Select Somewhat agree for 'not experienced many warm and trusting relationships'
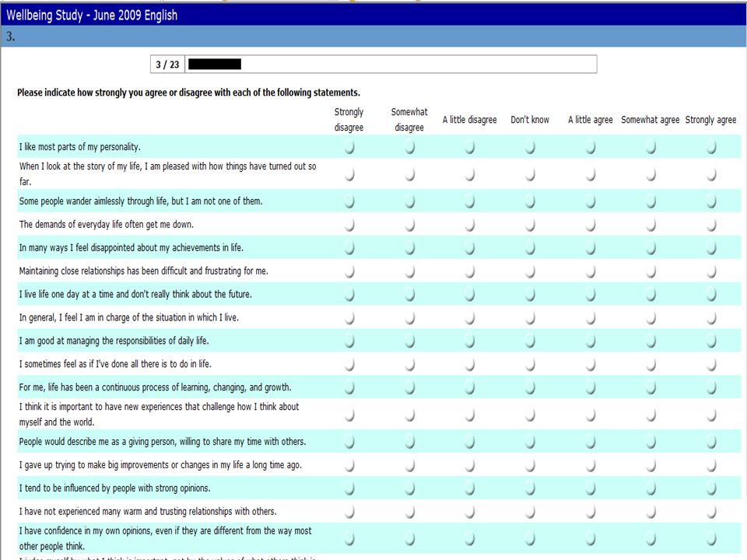 [651, 512]
